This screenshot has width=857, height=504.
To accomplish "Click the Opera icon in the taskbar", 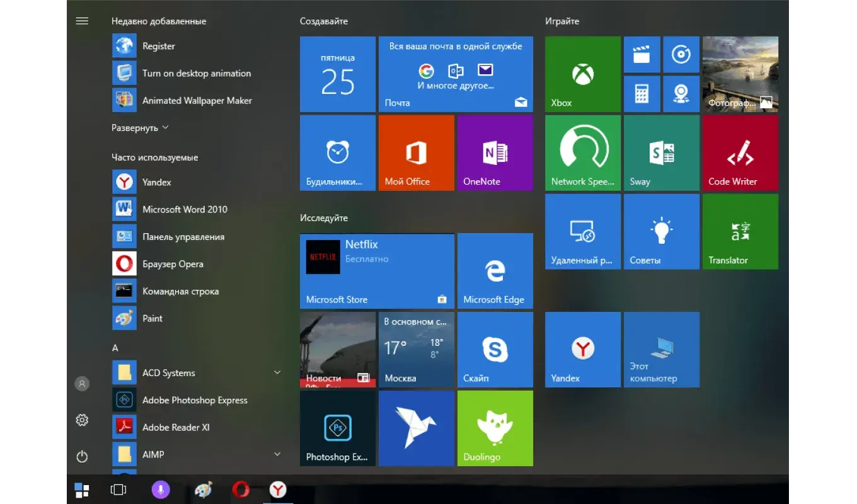I will [x=240, y=490].
